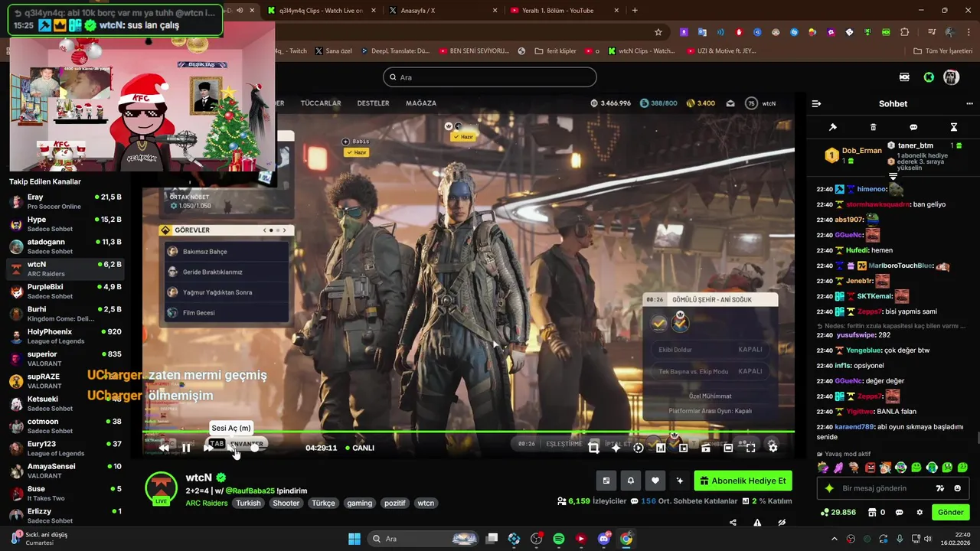Click the CANLI live indicator
This screenshot has width=980, height=551.
point(360,448)
